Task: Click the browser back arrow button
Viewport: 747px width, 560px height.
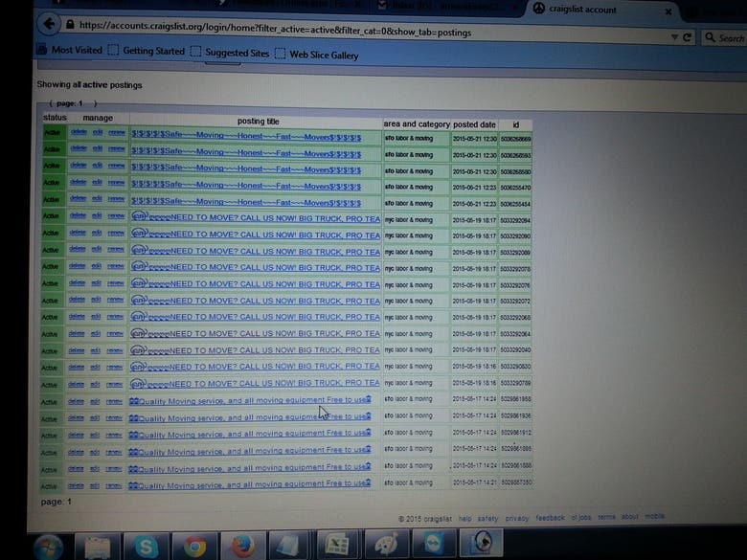Action: 49,23
